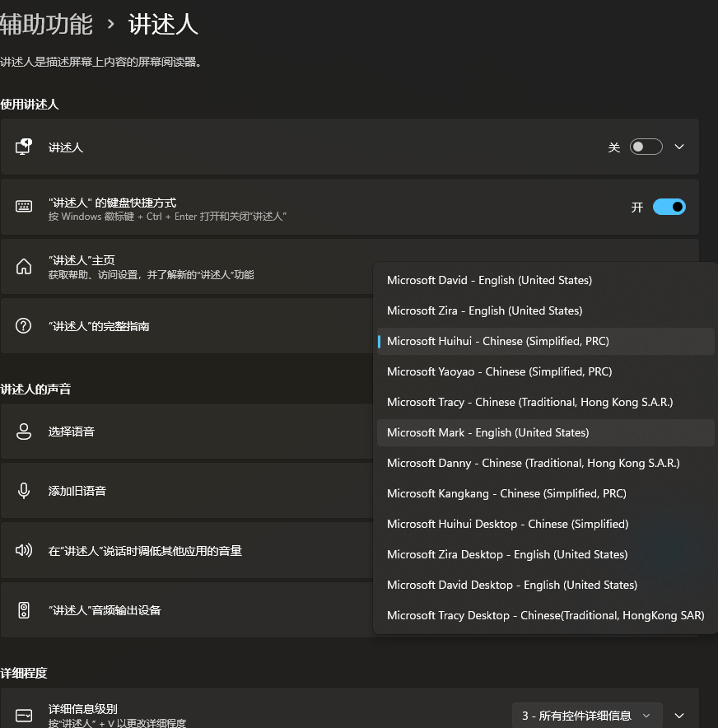Screen dimensions: 718x728
Task: Click the question mark guide icon
Action: [x=24, y=326]
